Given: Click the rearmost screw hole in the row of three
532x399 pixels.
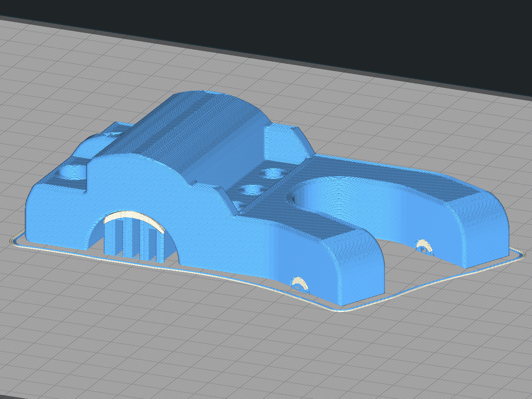Looking at the screenshot, I should pyautogui.click(x=273, y=173).
